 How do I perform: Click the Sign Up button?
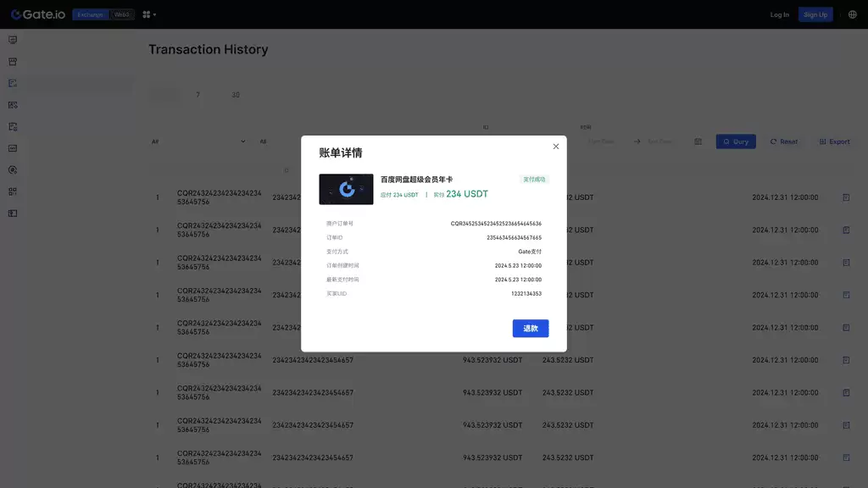(815, 15)
